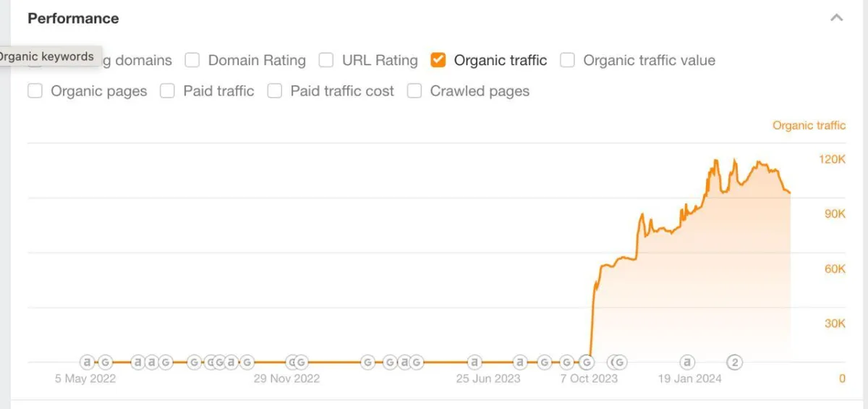The height and width of the screenshot is (409, 868).
Task: Collapse the Performance panel with the chevron
Action: click(x=837, y=18)
